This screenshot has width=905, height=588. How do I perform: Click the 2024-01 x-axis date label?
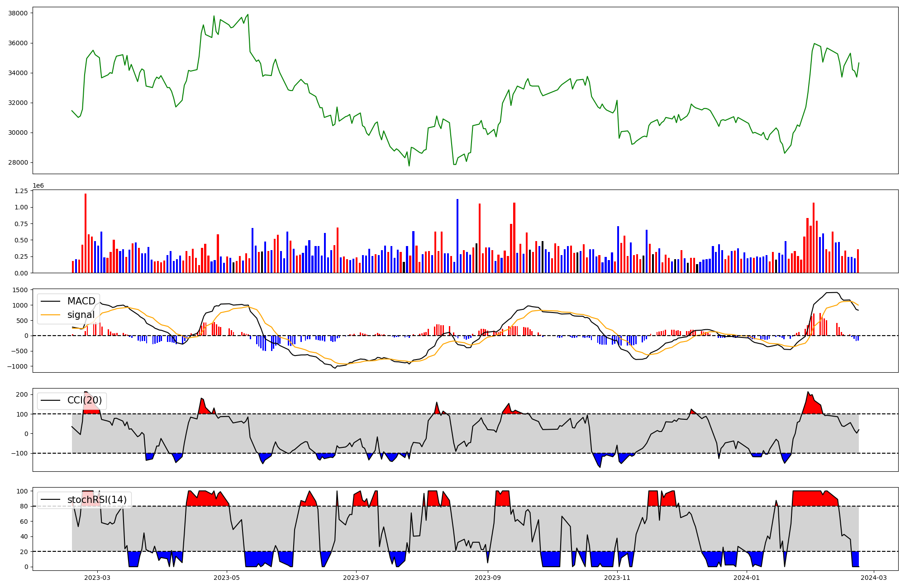(747, 578)
